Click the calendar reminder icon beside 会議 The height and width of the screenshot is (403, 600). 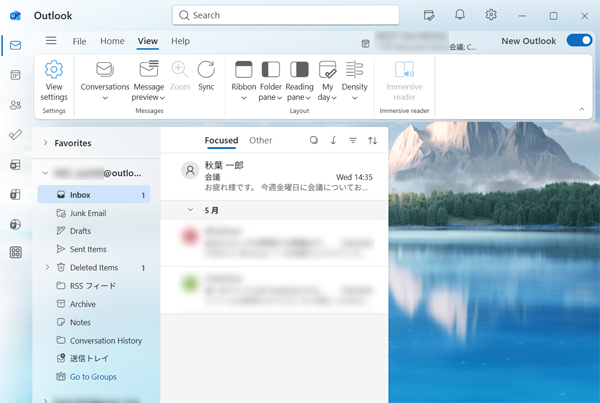pyautogui.click(x=365, y=44)
